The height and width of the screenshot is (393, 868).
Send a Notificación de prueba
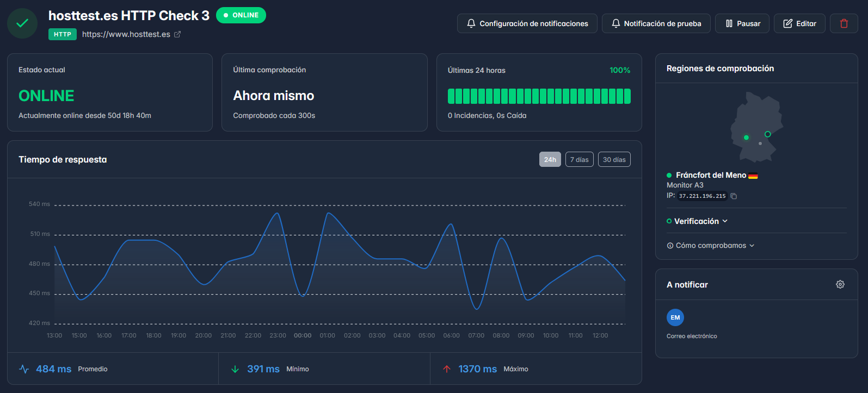(x=656, y=23)
